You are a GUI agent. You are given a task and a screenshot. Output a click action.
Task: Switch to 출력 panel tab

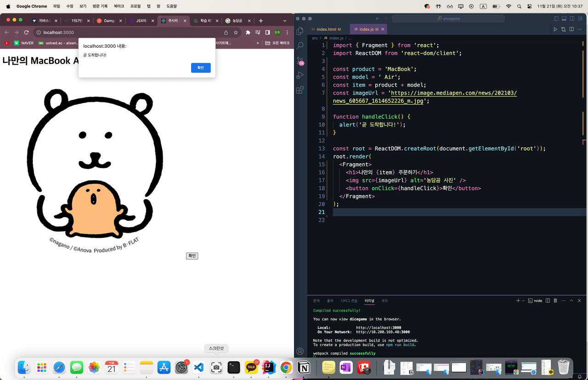(330, 301)
